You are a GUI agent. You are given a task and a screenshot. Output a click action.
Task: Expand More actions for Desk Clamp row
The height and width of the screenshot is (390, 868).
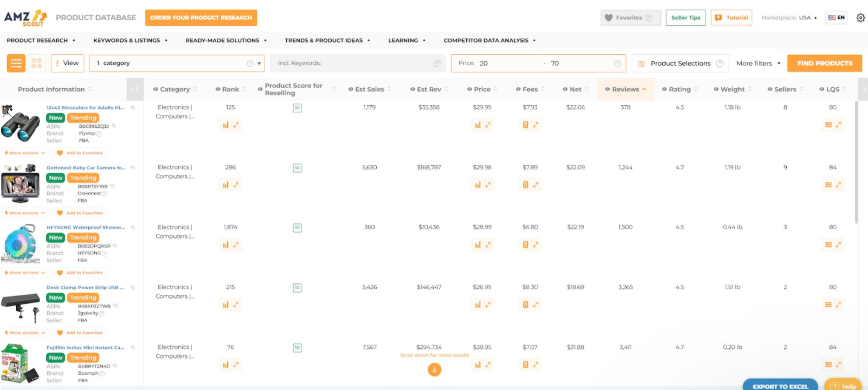(x=24, y=333)
